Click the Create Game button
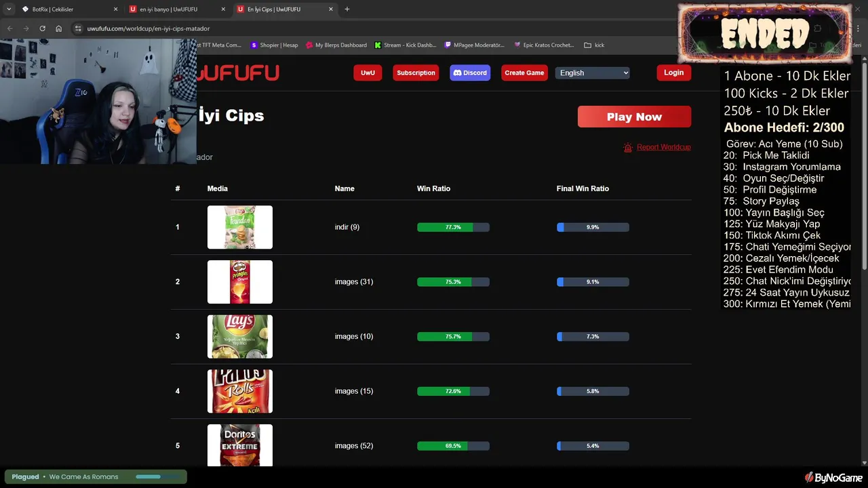Image resolution: width=868 pixels, height=488 pixels. [x=524, y=73]
